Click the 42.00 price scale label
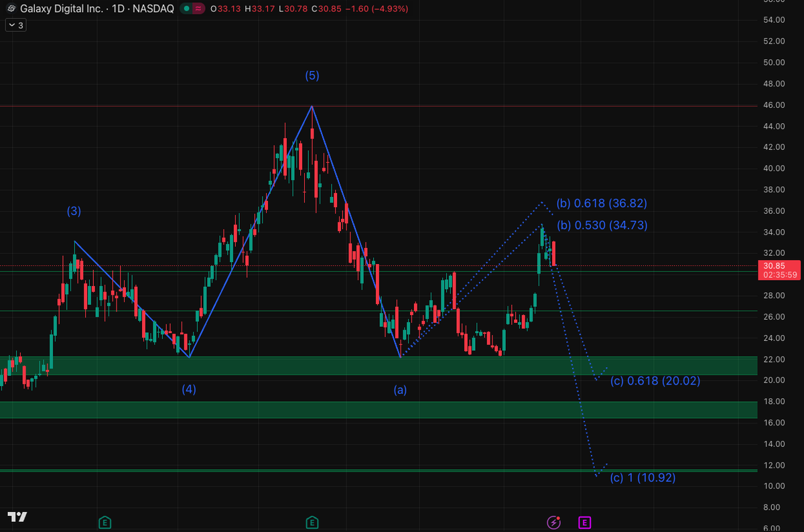This screenshot has height=532, width=804. pos(774,147)
